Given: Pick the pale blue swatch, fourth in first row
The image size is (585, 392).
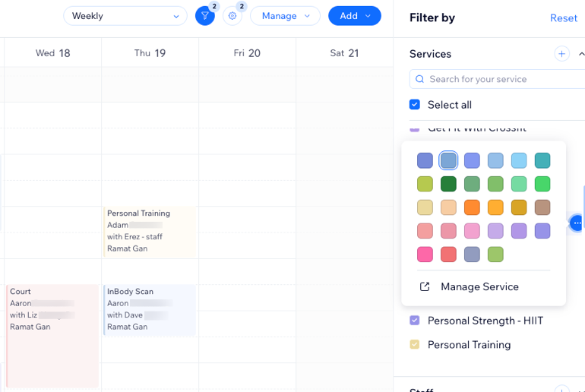Looking at the screenshot, I should pos(495,160).
